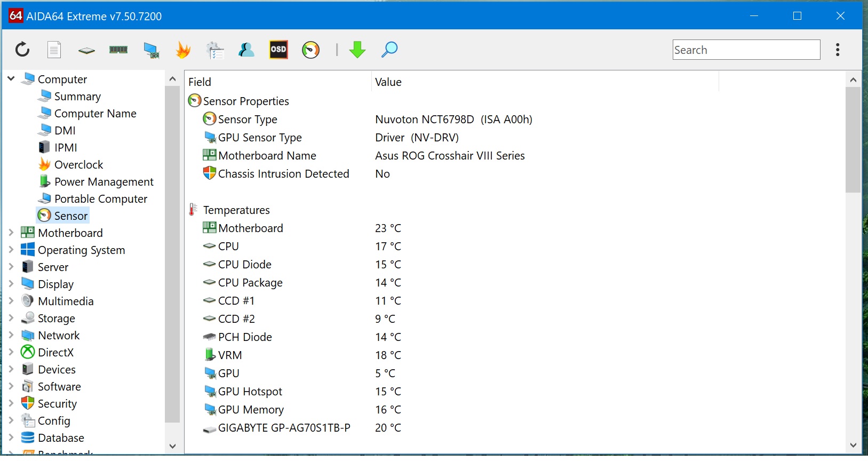
Task: Open the three-dot options menu
Action: coord(838,50)
